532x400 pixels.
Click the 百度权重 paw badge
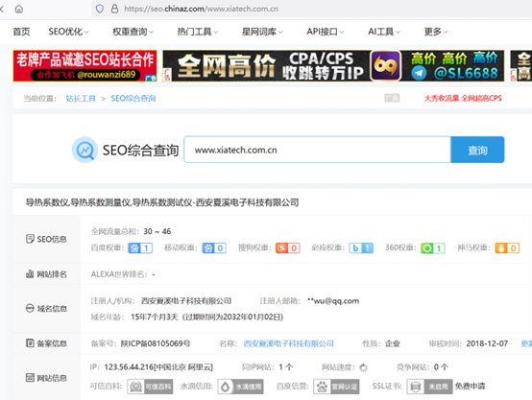140,248
